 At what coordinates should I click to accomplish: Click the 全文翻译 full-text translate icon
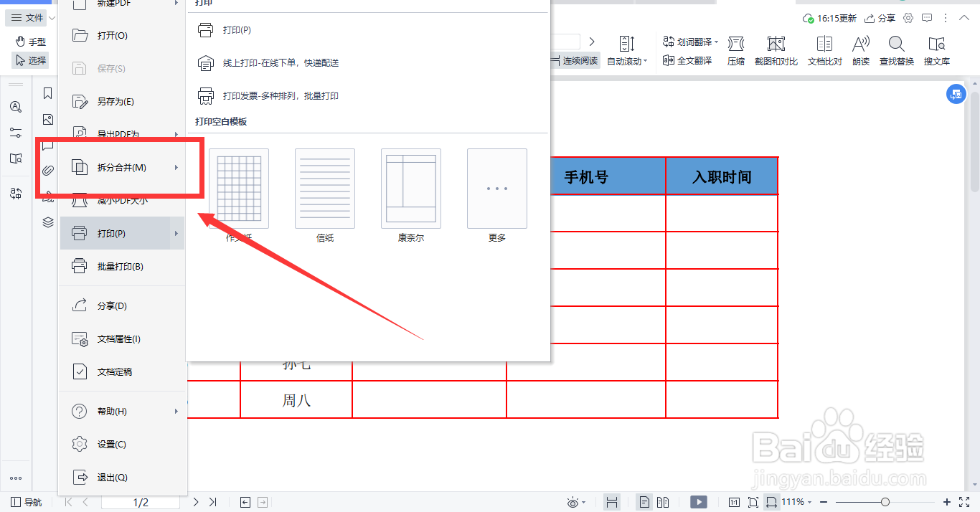(669, 61)
